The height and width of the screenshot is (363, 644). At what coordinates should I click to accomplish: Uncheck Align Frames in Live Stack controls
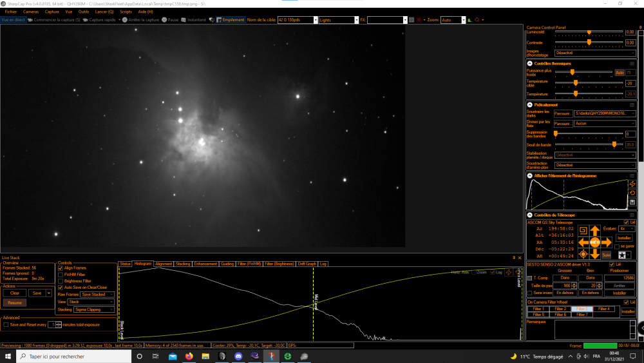[x=61, y=268]
